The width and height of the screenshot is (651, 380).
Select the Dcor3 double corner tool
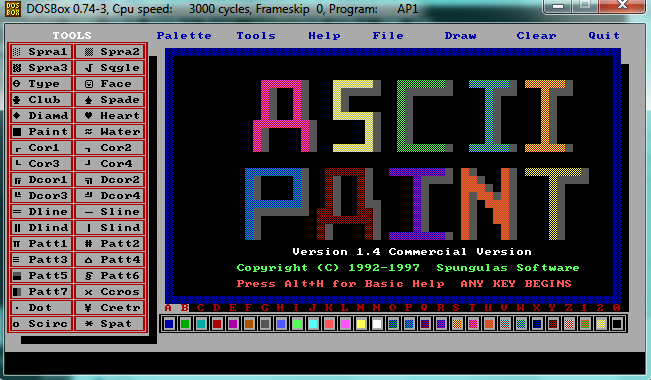41,196
